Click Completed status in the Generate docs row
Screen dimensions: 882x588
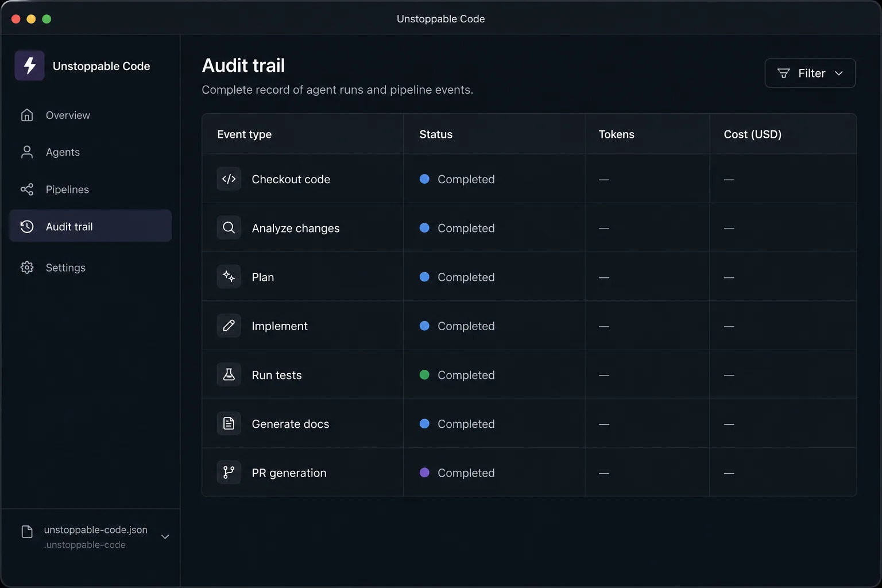click(466, 424)
